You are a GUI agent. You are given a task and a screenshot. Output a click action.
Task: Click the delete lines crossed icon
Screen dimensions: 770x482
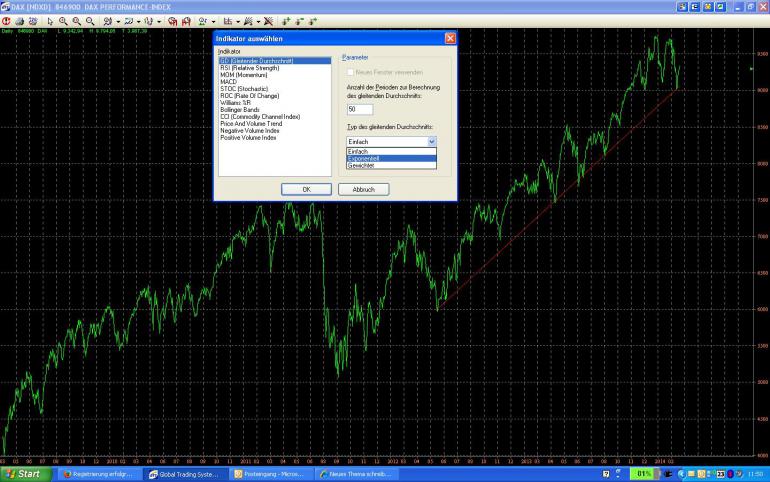point(268,21)
